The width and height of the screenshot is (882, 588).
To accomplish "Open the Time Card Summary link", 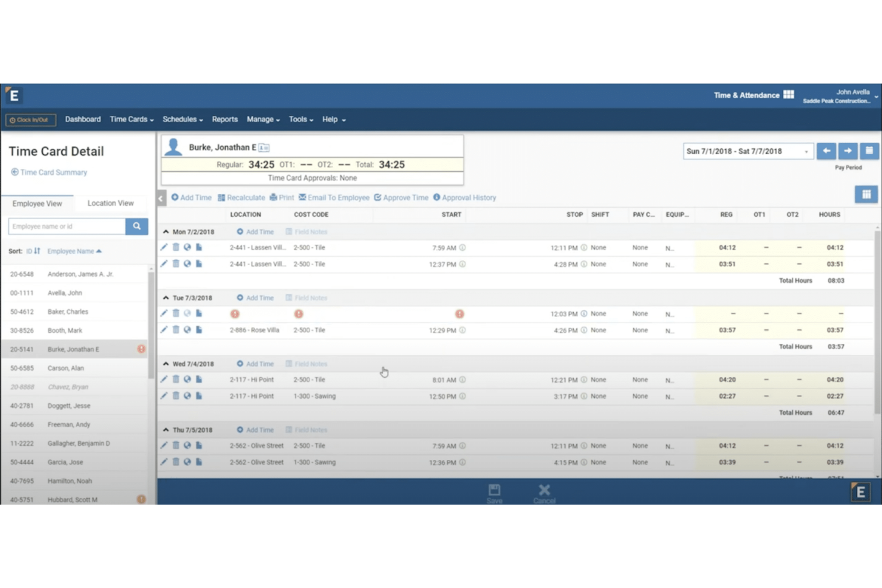I will pos(53,172).
